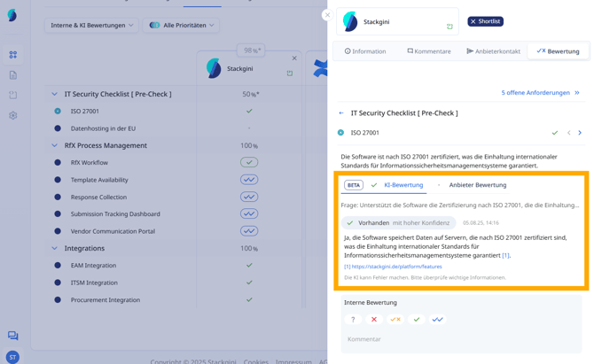Click the Kommentar input field
This screenshot has width=594, height=364.
point(461,339)
